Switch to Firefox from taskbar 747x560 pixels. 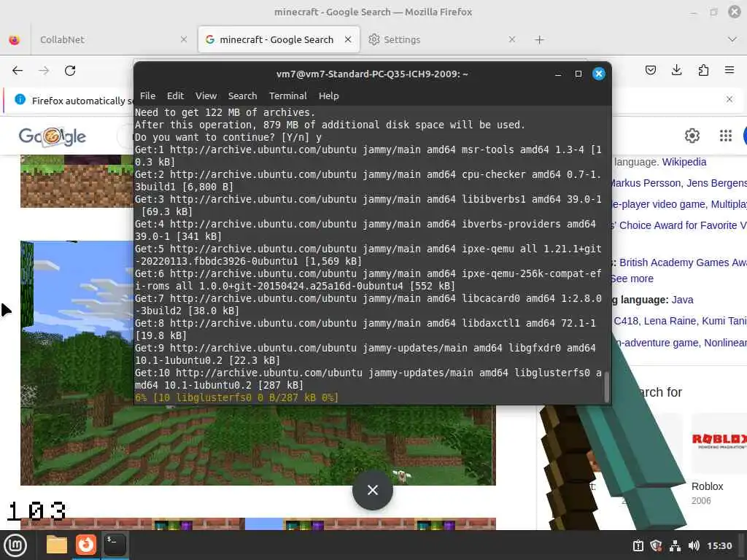pyautogui.click(x=86, y=545)
